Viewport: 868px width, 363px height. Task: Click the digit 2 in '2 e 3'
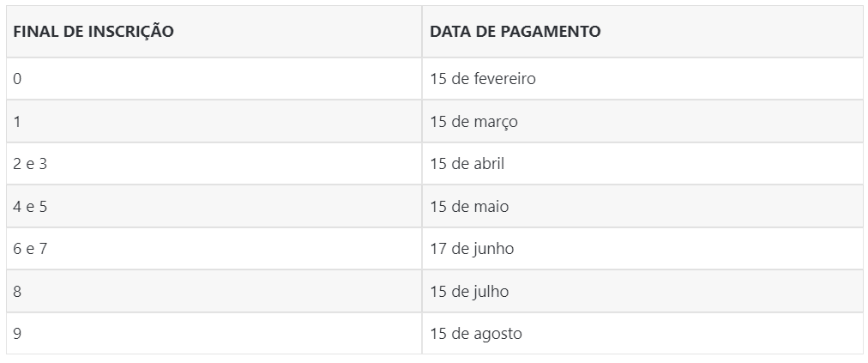click(x=17, y=164)
